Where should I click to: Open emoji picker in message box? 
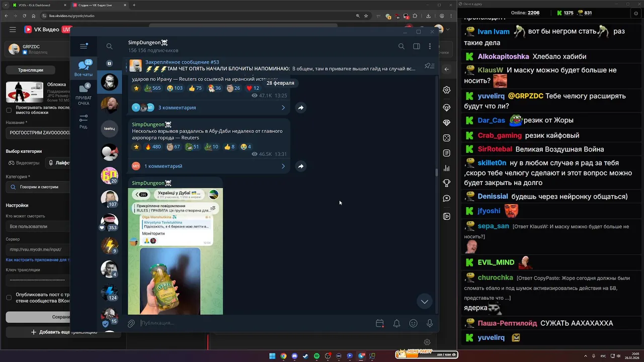413,323
